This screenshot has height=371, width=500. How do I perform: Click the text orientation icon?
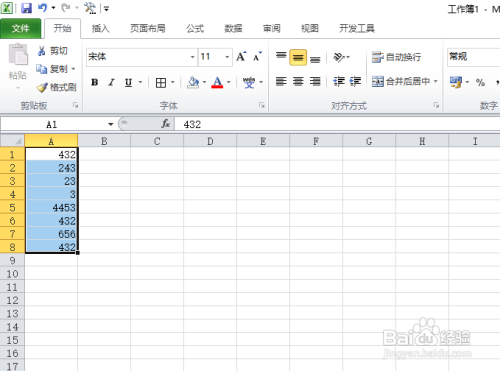tap(339, 57)
